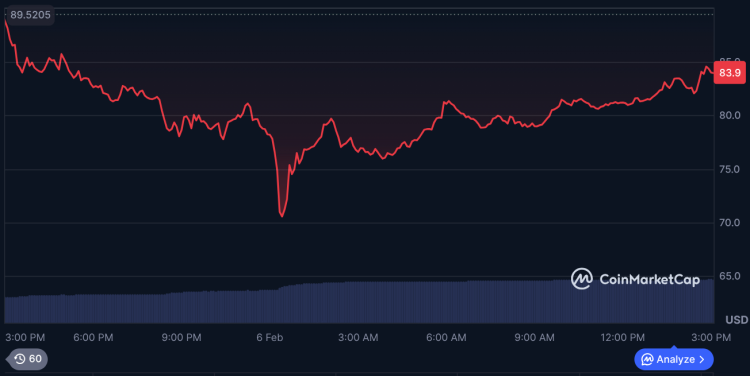The image size is (750, 376).
Task: Click the blue volume bars area
Action: (359, 301)
